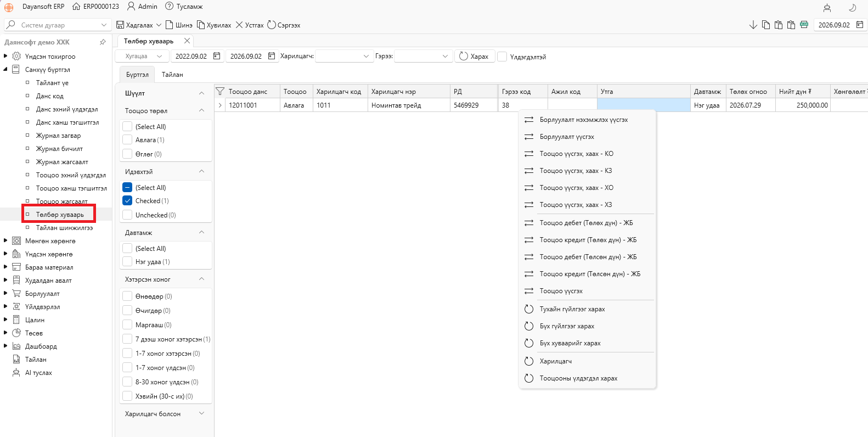This screenshot has width=868, height=437.
Task: Pin the Даянсофт демо ХХК sidebar
Action: coord(103,42)
